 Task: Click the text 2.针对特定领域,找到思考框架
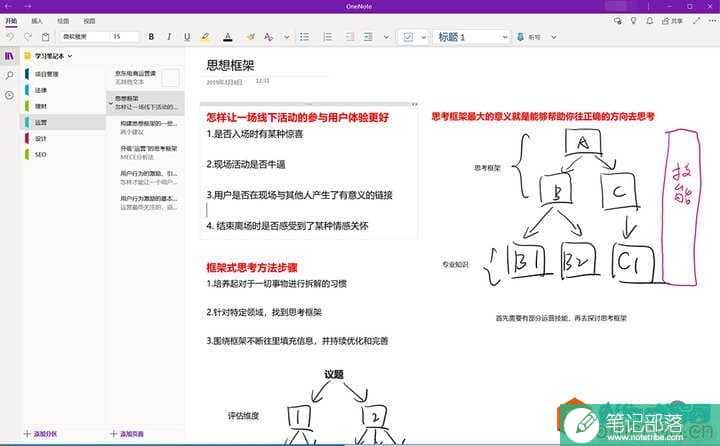coord(264,312)
